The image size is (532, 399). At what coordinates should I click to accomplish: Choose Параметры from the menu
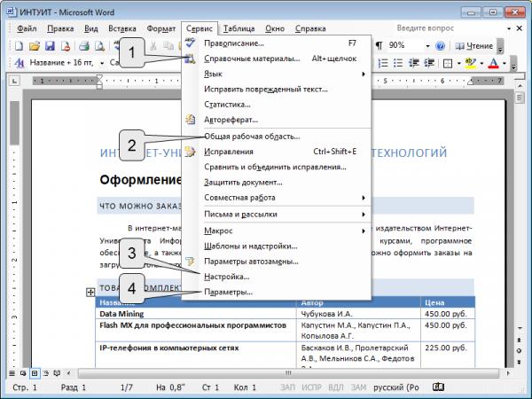pos(276,292)
